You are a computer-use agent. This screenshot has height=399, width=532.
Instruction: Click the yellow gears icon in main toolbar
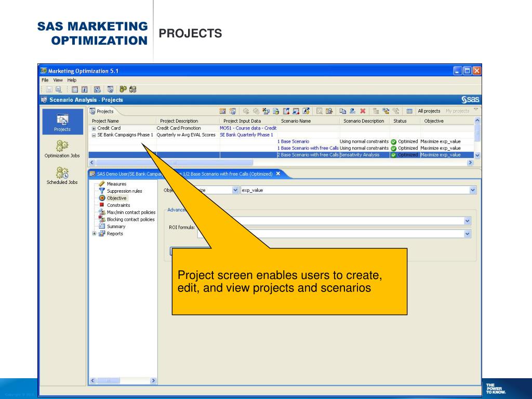point(123,89)
